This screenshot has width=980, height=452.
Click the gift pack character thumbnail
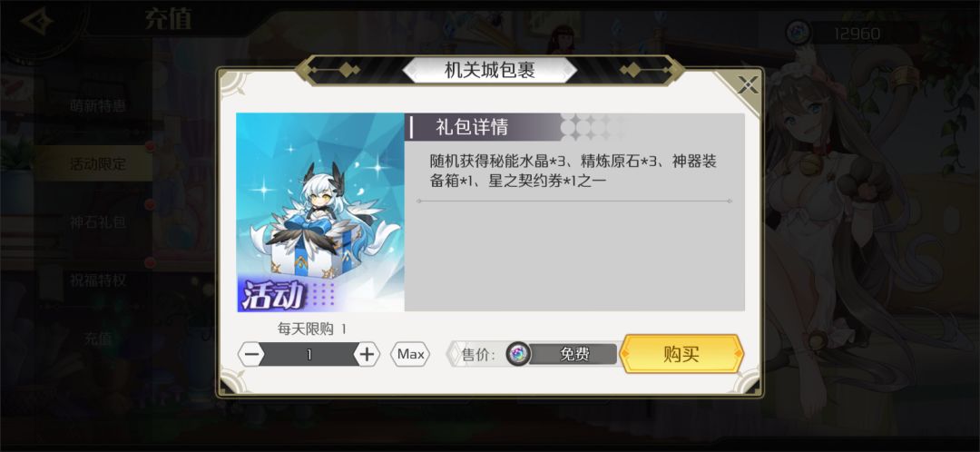pos(320,212)
